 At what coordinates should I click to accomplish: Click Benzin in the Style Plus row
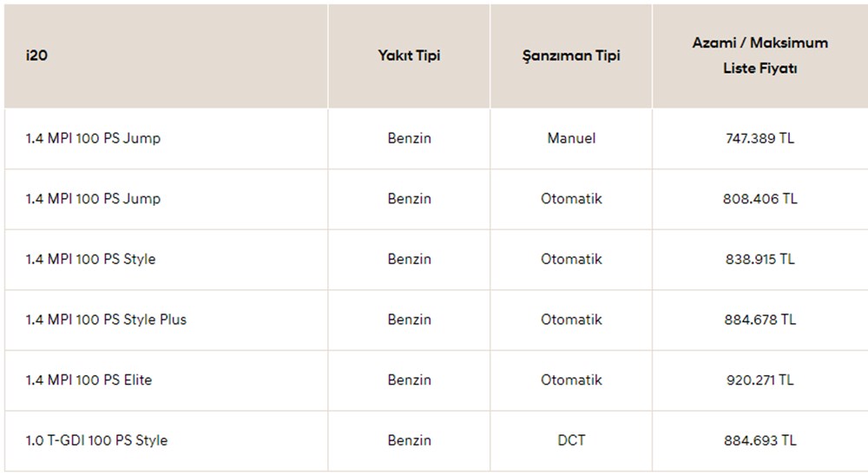(x=409, y=320)
